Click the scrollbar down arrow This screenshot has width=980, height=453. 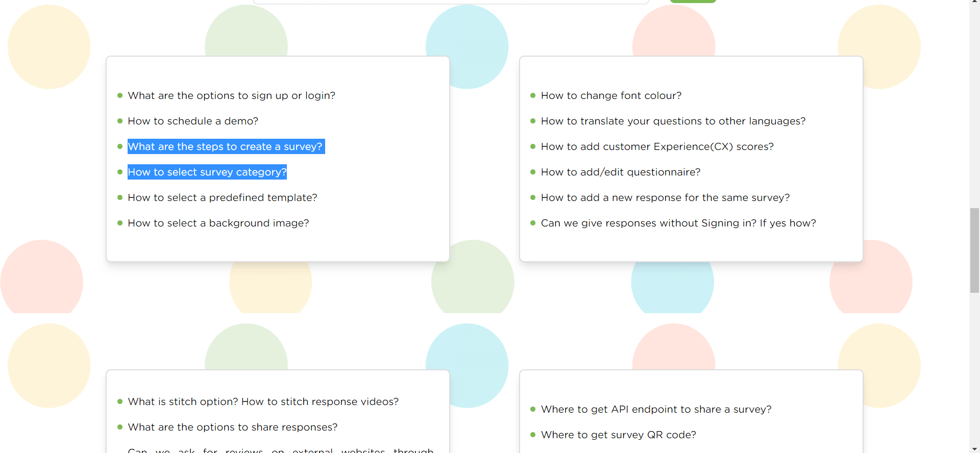(974, 448)
